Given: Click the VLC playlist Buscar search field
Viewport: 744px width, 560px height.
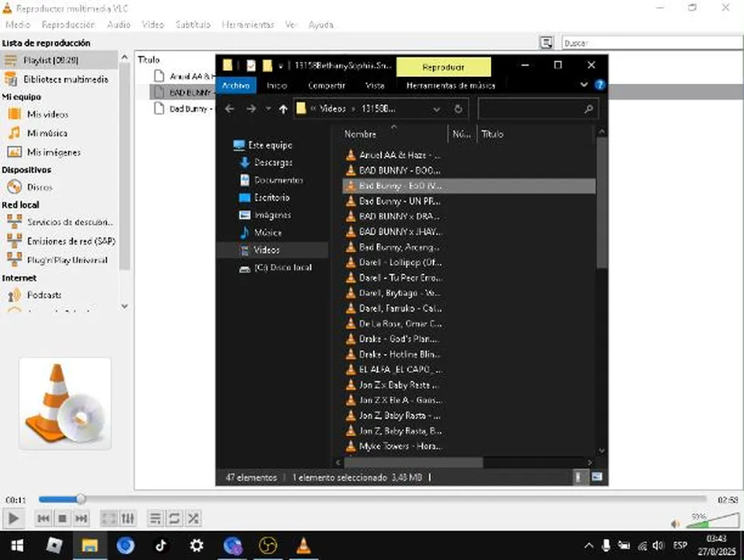Looking at the screenshot, I should tap(652, 43).
